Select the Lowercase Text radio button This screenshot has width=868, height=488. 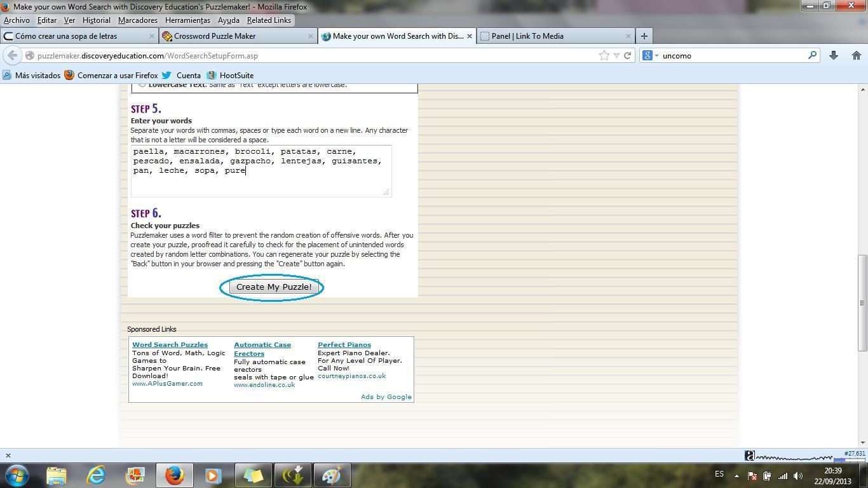pyautogui.click(x=142, y=85)
